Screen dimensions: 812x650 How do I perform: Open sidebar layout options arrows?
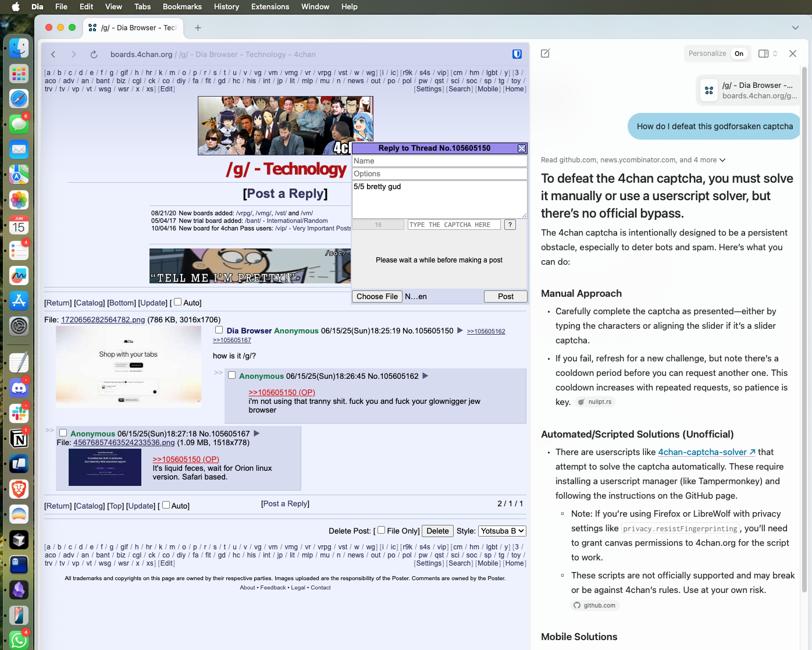tap(775, 54)
